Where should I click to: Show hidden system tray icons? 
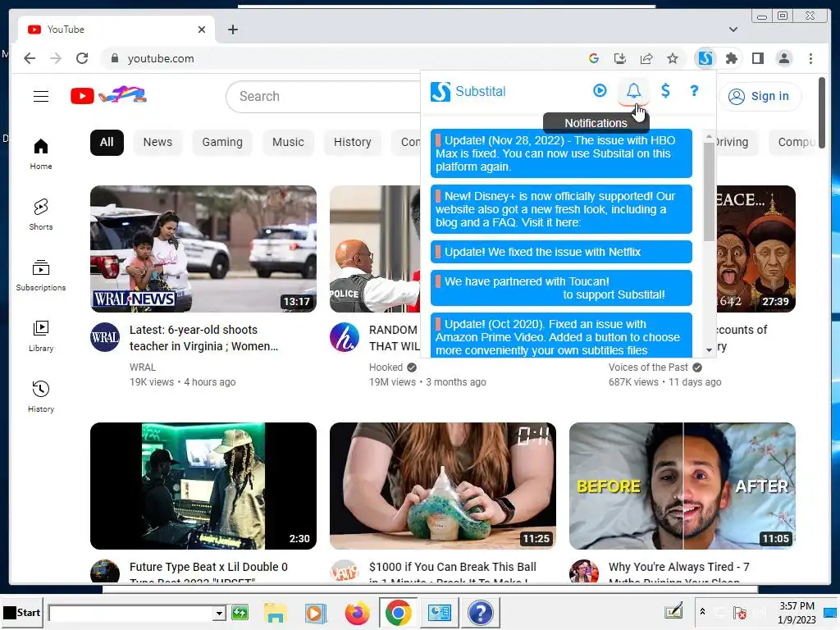tap(702, 612)
